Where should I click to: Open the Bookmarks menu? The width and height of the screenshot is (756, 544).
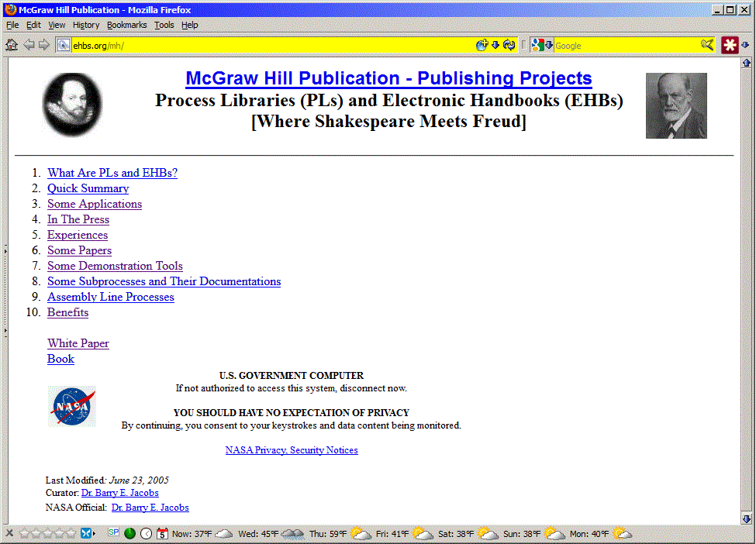pos(127,25)
